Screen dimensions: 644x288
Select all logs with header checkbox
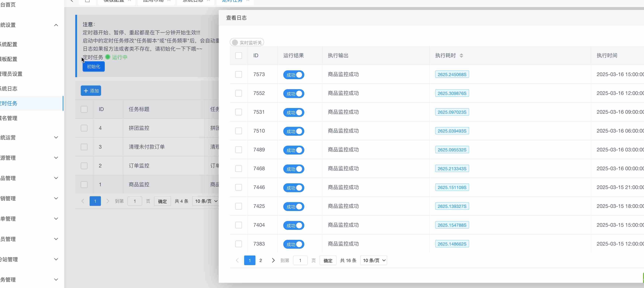pyautogui.click(x=238, y=56)
